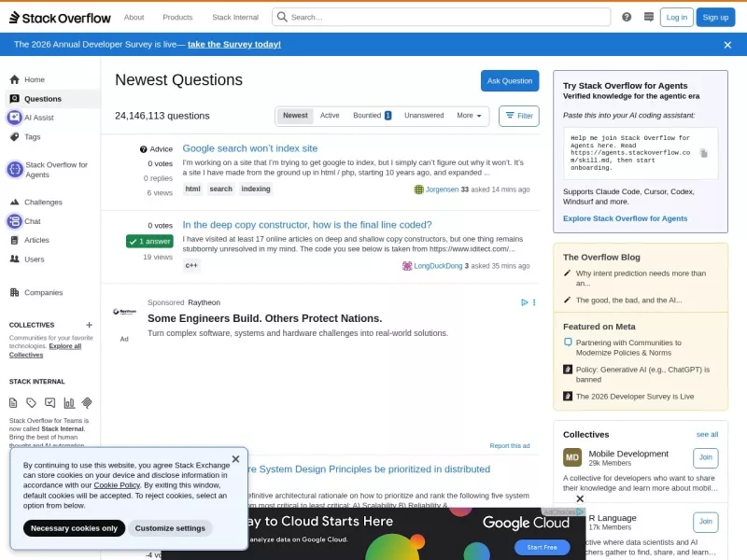
Task: Select the html tag
Action: pyautogui.click(x=193, y=189)
